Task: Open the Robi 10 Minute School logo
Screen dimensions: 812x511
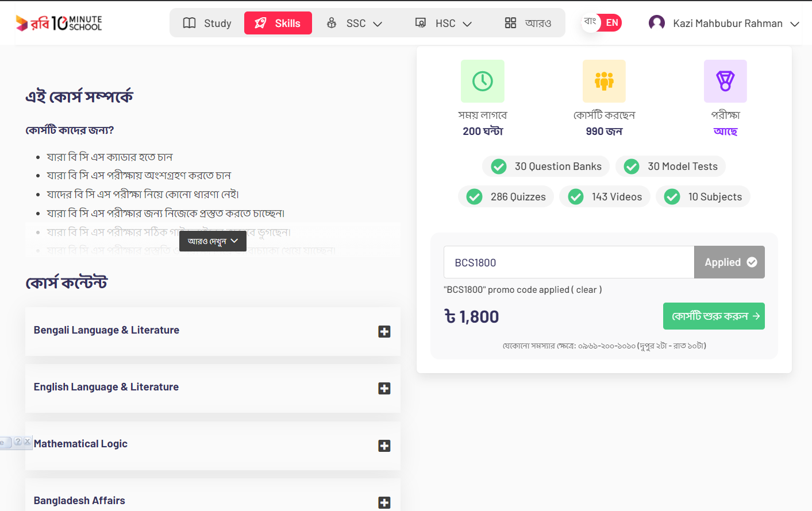Action: point(59,23)
